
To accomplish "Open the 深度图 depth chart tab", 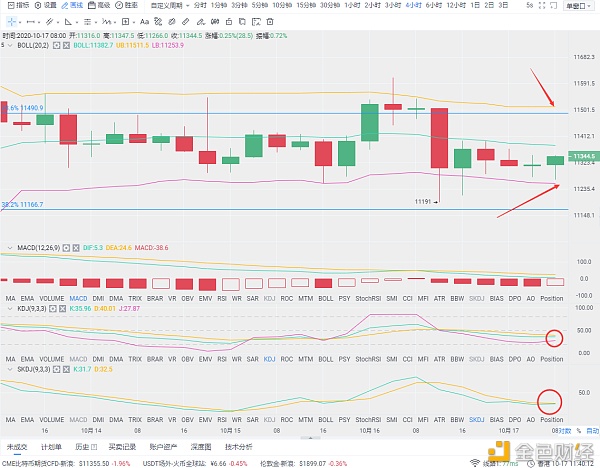I will point(201,447).
